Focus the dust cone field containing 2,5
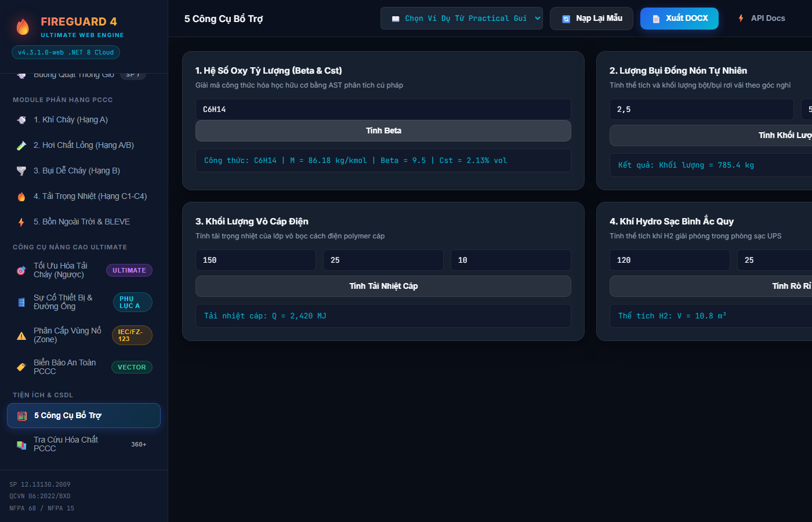Screen dimensions: 812x522 point(702,110)
